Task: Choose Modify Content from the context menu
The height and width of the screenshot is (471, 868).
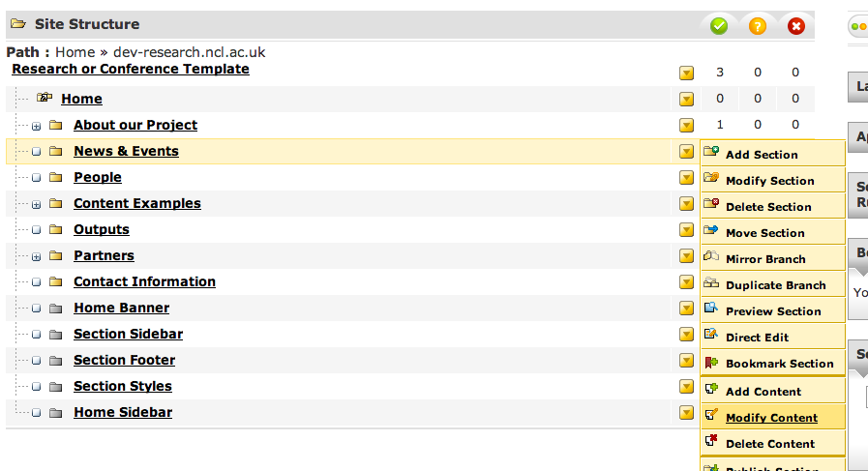Action: 771,418
